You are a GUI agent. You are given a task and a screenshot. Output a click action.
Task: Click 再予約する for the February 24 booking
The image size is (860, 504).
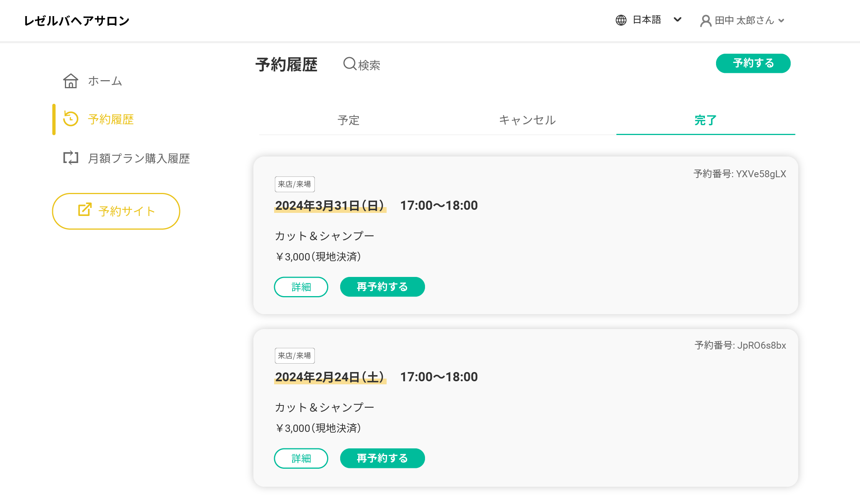click(x=382, y=458)
